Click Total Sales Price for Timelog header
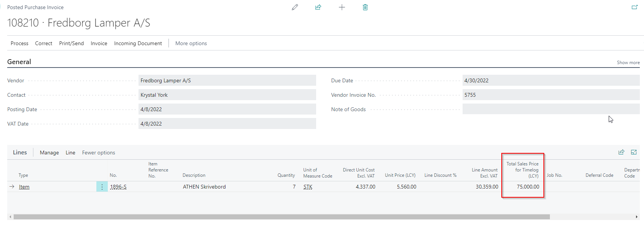Viewport: 644px width, 228px height. coord(523,170)
